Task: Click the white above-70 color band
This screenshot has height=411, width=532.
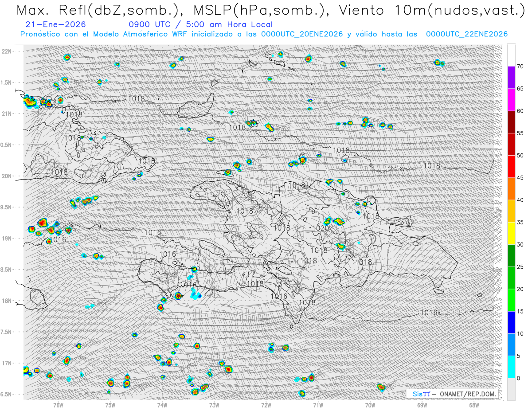Action: point(511,55)
